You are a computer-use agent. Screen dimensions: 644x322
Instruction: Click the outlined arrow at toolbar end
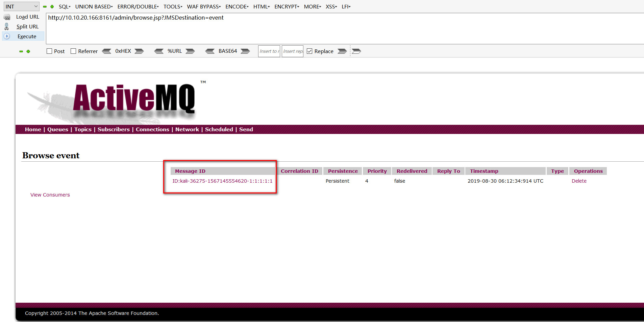coord(356,51)
